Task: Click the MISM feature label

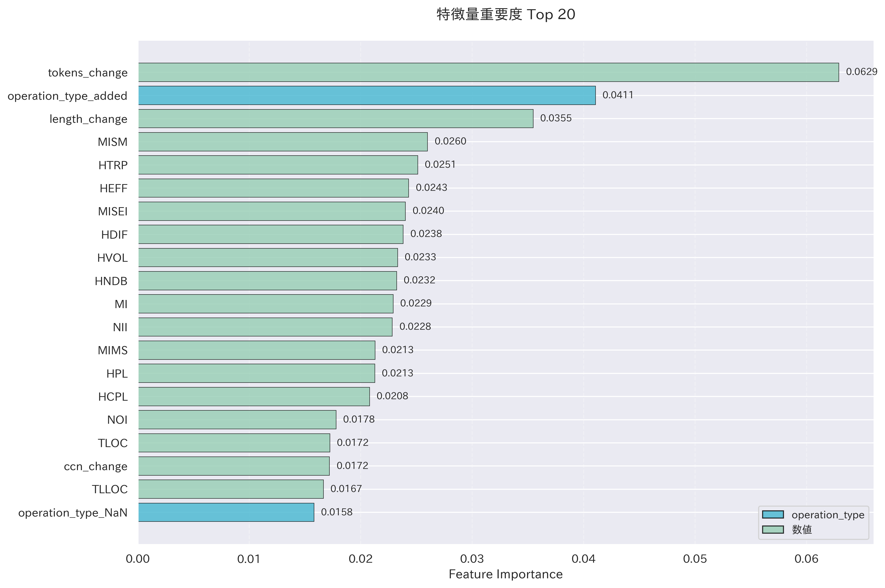Action: [112, 142]
